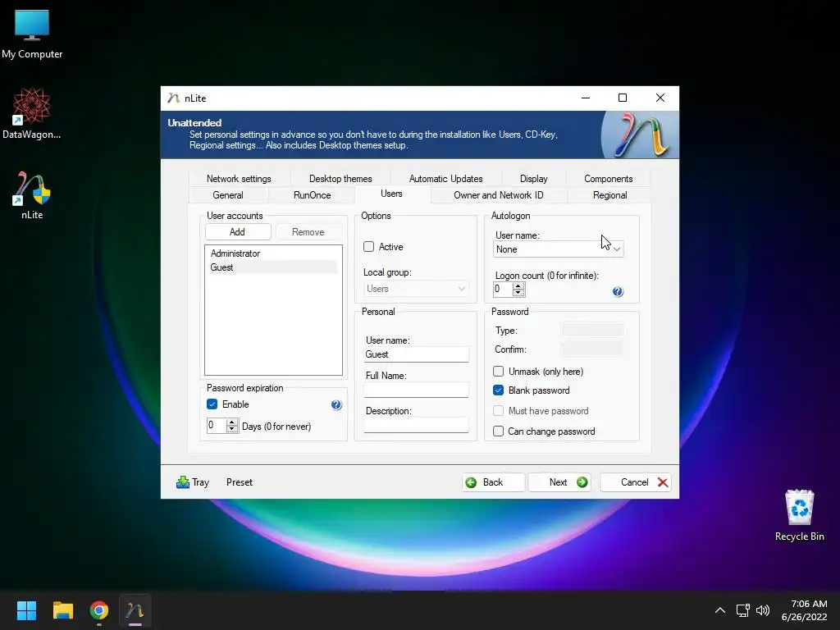This screenshot has width=840, height=630.
Task: Open the DataWagon desktop shortcut
Action: tap(32, 114)
